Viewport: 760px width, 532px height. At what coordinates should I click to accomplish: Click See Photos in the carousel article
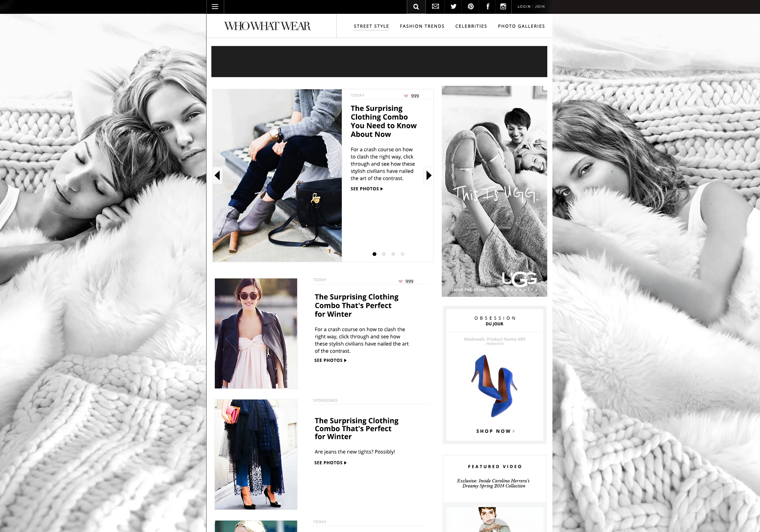click(367, 189)
